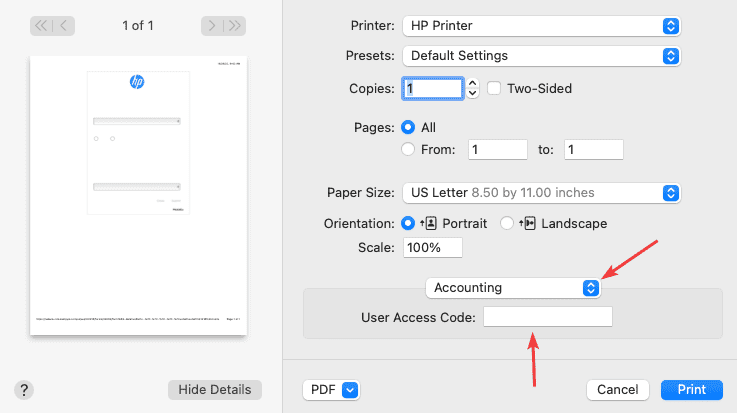737x413 pixels.
Task: Enable the Two-Sided checkbox
Action: 494,89
